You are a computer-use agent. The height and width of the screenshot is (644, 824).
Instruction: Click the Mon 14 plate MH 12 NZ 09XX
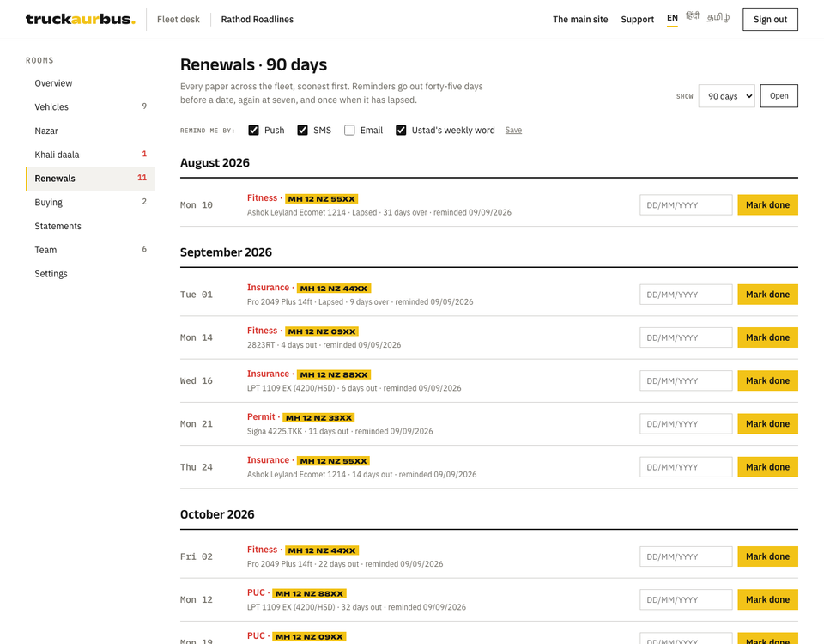[322, 331]
